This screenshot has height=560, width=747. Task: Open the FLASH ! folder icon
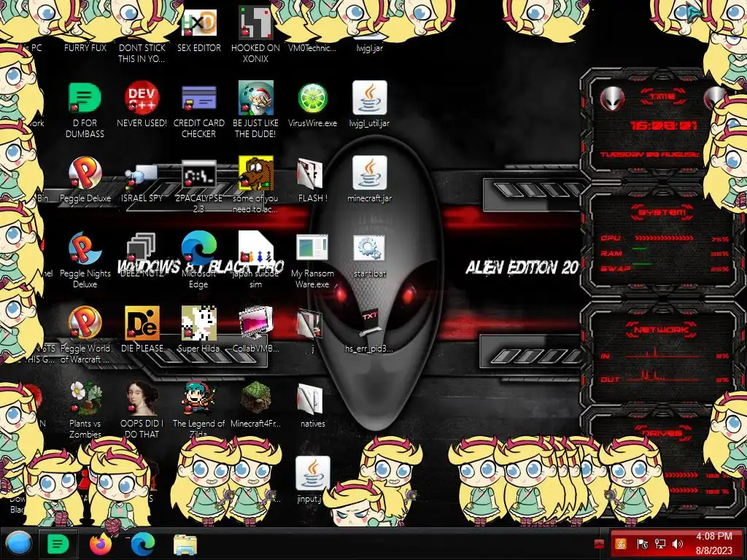click(x=310, y=174)
